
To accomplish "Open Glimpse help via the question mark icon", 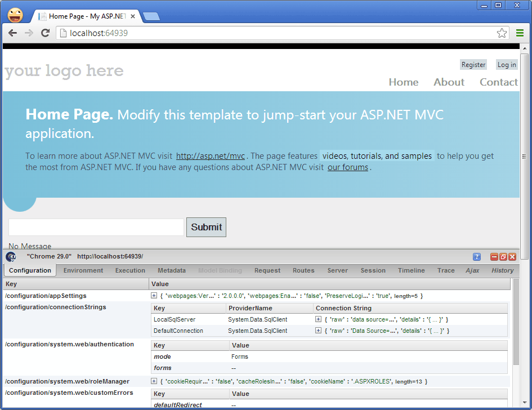I will (x=477, y=257).
